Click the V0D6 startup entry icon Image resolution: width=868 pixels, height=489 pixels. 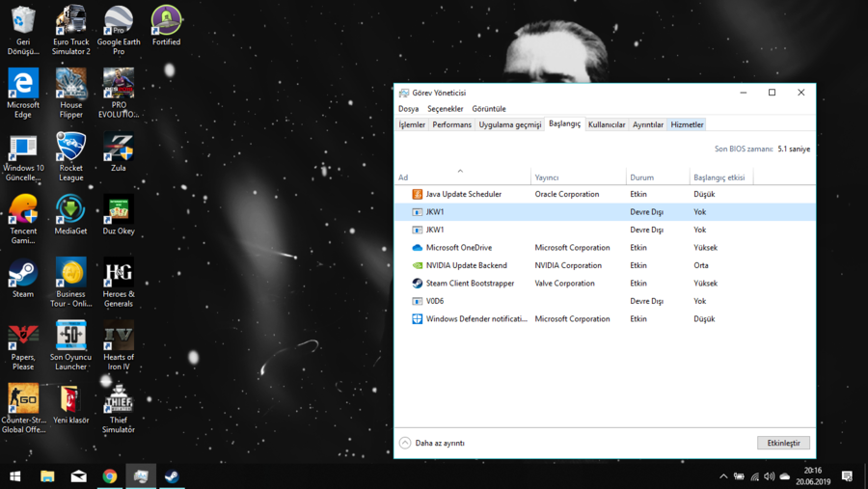pyautogui.click(x=417, y=301)
